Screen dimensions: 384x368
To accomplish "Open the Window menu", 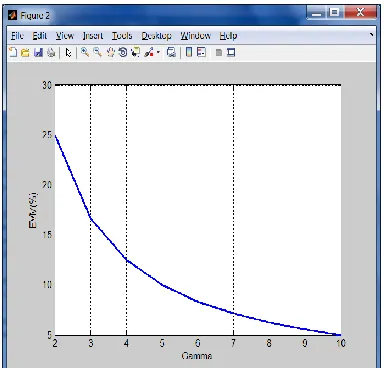I will [196, 36].
